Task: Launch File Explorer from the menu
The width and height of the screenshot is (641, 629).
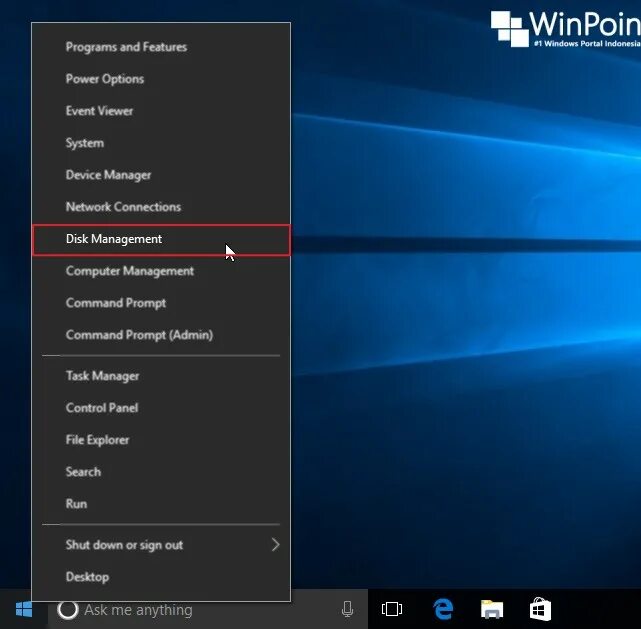Action: pyautogui.click(x=161, y=440)
